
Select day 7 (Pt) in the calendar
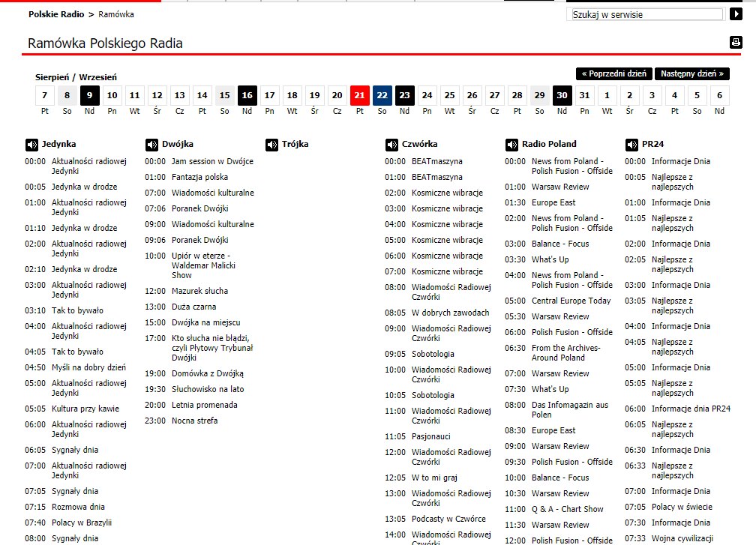[x=45, y=95]
